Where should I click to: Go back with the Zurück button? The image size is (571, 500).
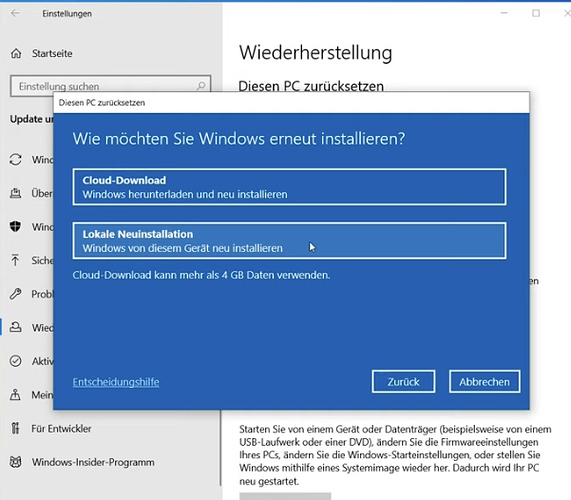[403, 382]
